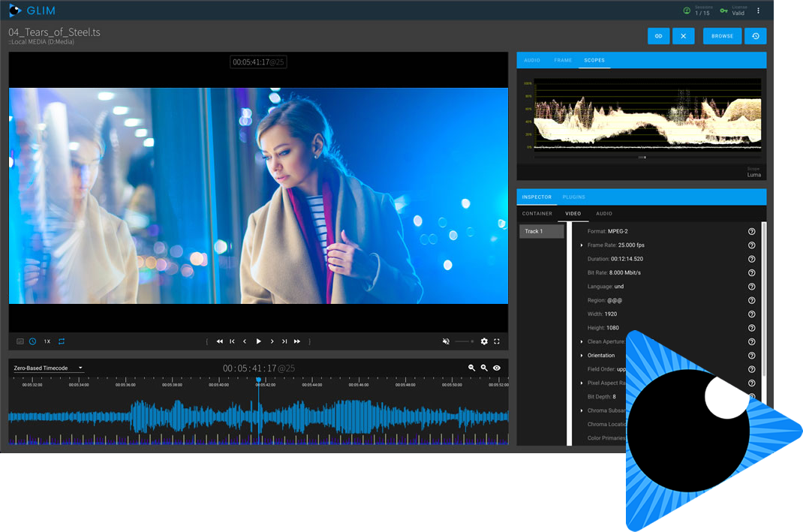
Task: Click the fast forward button
Action: 297,341
